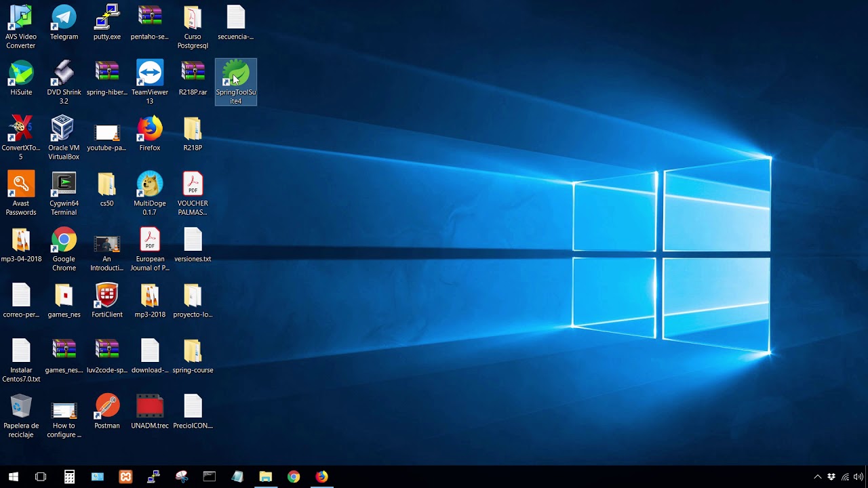The height and width of the screenshot is (488, 868).
Task: Select the FortiClient desktop shortcut
Action: coord(107,301)
